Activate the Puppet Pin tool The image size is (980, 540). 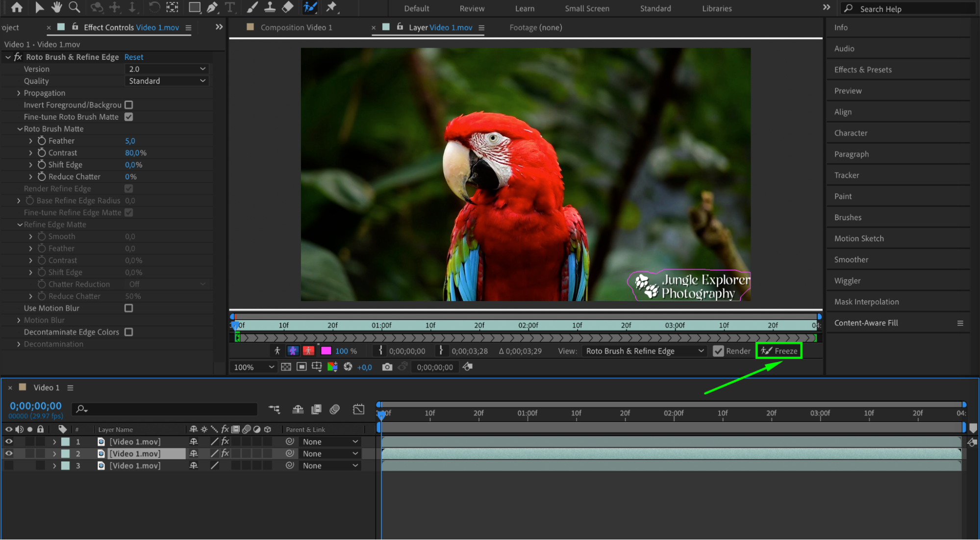331,7
